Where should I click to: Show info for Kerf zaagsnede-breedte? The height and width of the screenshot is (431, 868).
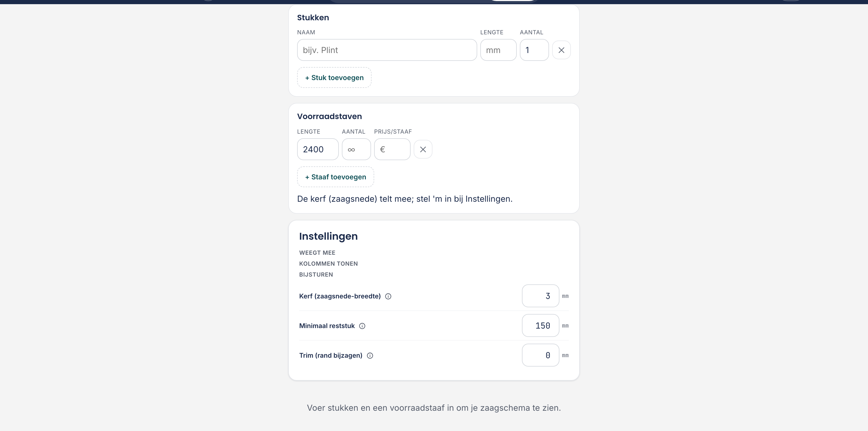pos(388,296)
